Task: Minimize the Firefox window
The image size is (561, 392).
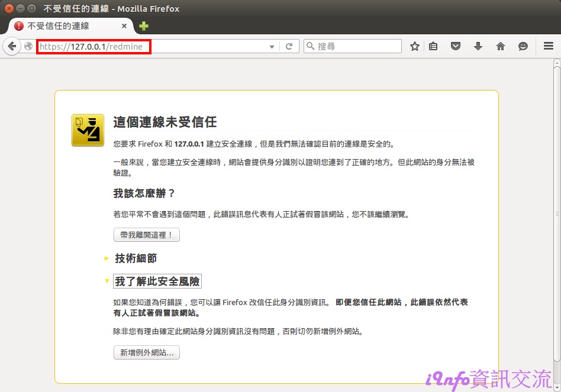Action: point(20,8)
